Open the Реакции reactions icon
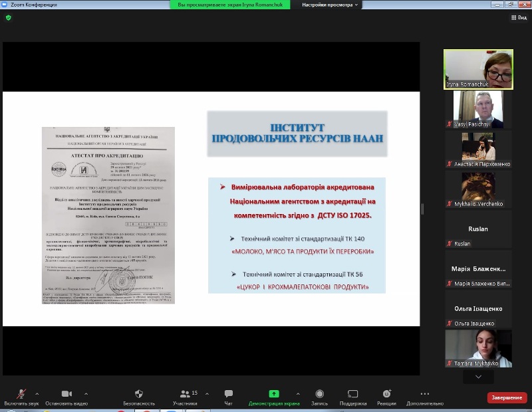This screenshot has height=412, width=532. point(387,393)
